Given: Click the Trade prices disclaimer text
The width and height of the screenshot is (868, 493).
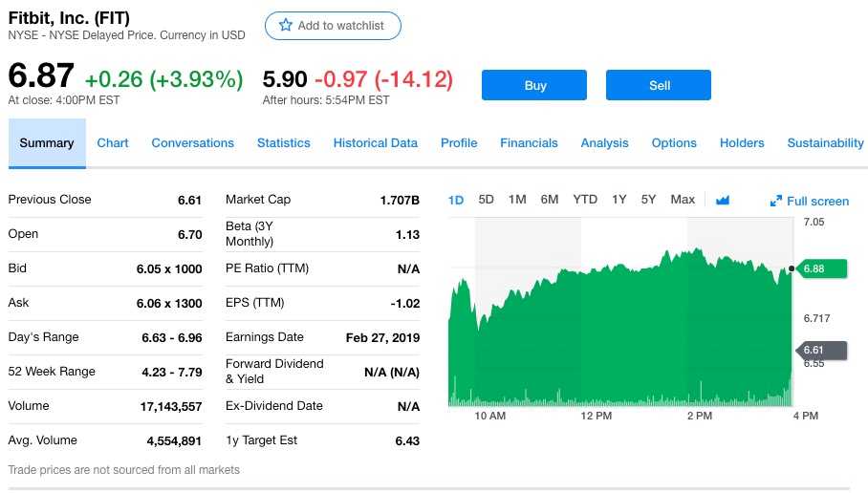Looking at the screenshot, I should pyautogui.click(x=123, y=470).
